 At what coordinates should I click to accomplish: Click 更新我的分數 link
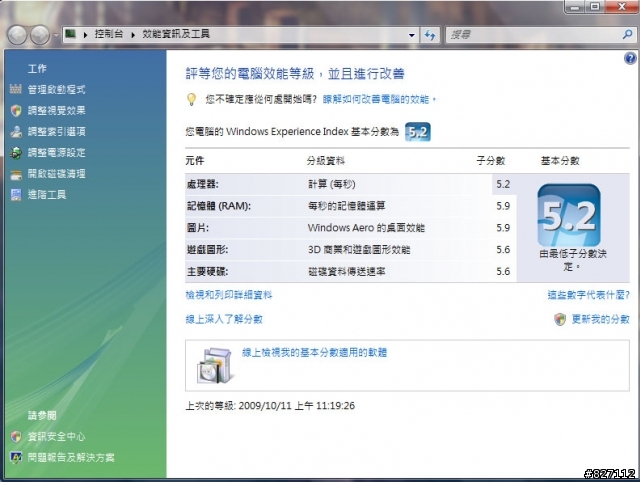pos(600,319)
